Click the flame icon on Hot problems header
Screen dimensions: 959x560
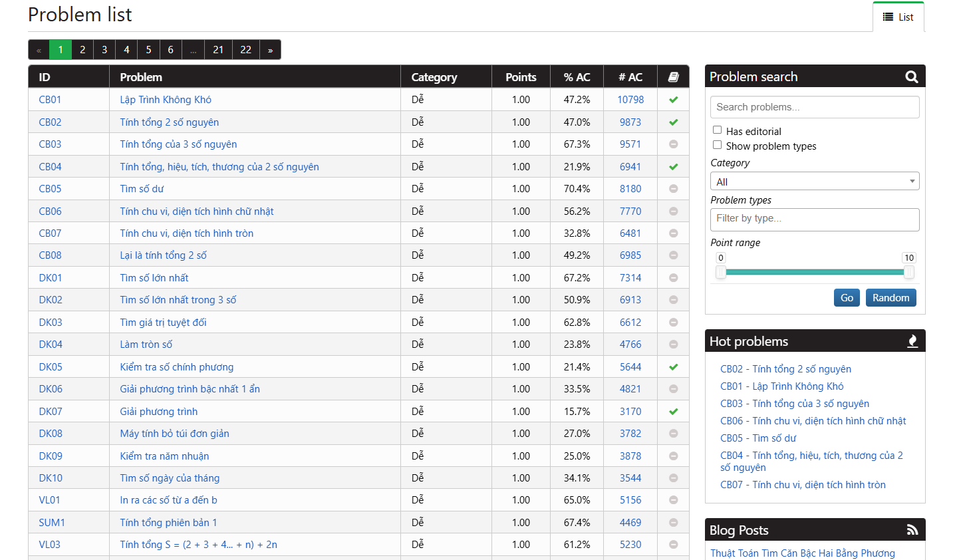[x=913, y=341]
